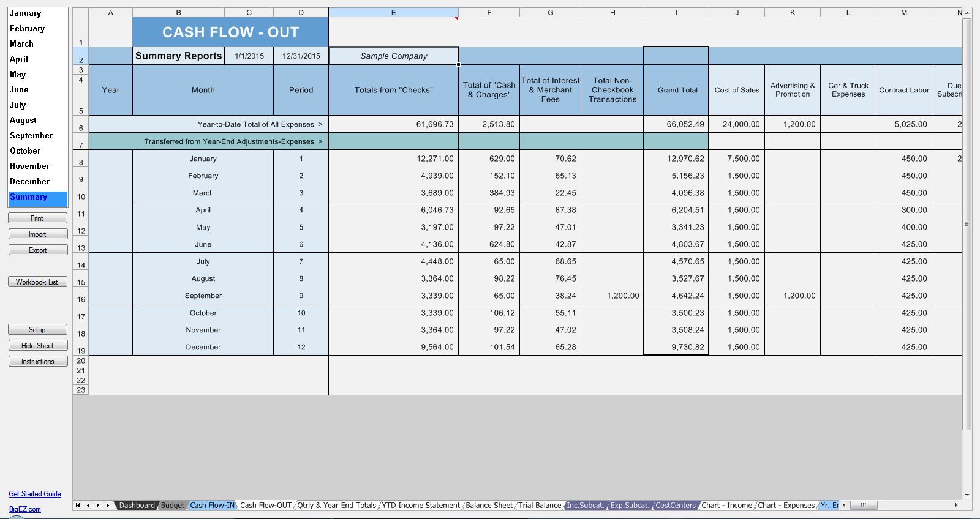Follow the Get Started Guide link
980x519 pixels.
pos(35,494)
